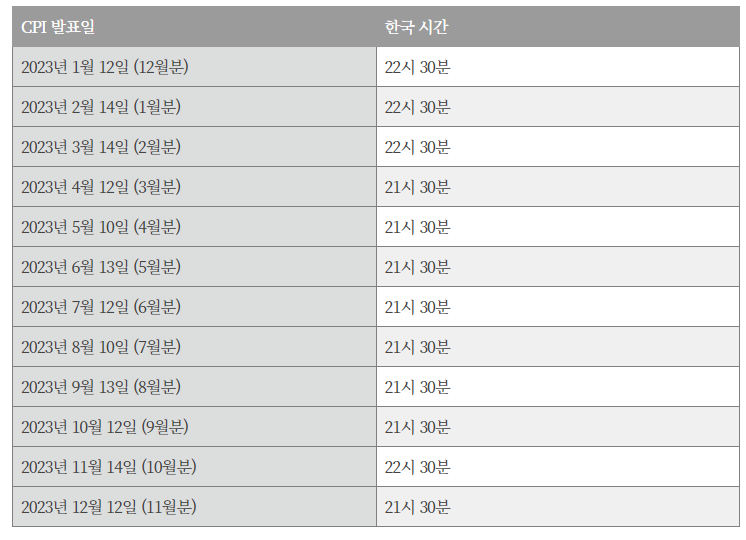Select the '2023년 11월 14일 (10월분)' cell
This screenshot has width=746, height=540.
click(x=109, y=467)
